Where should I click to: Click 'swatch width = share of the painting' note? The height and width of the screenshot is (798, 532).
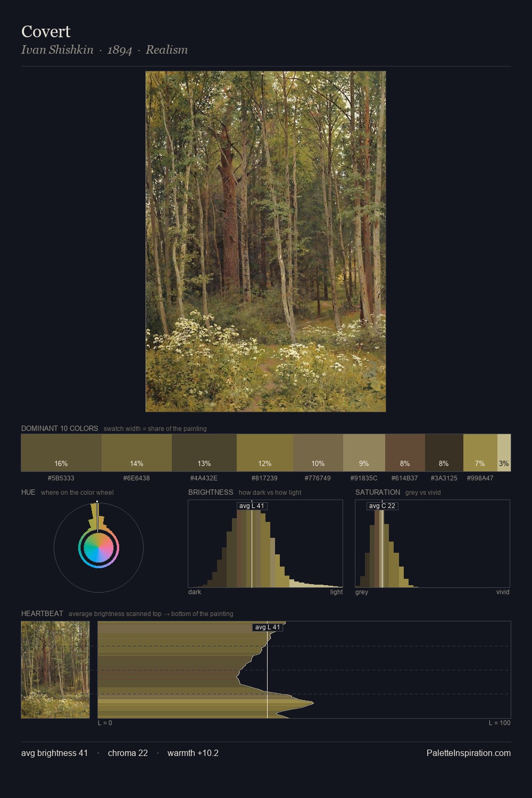(x=155, y=429)
